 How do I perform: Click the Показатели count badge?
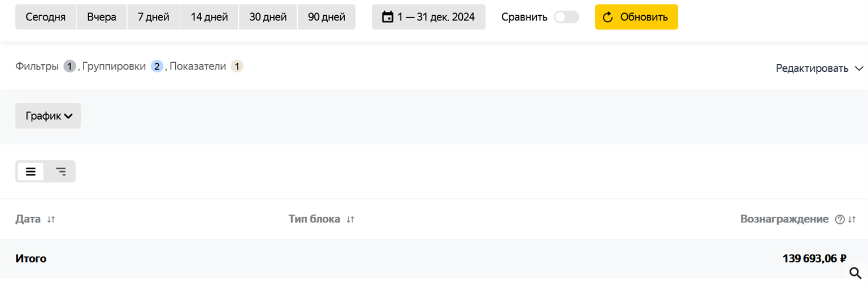click(x=237, y=67)
